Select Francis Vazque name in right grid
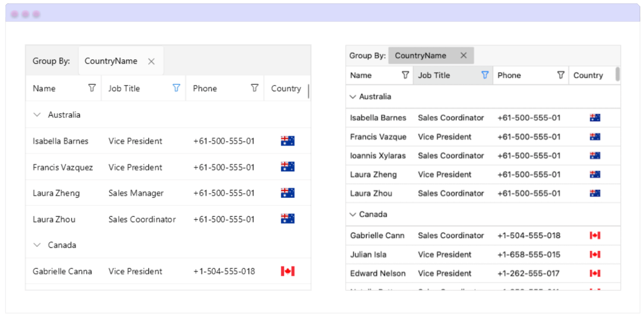The width and height of the screenshot is (644, 318). coord(378,137)
